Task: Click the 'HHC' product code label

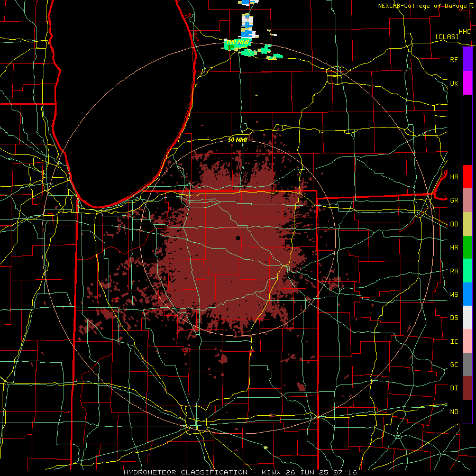Action: click(x=464, y=32)
